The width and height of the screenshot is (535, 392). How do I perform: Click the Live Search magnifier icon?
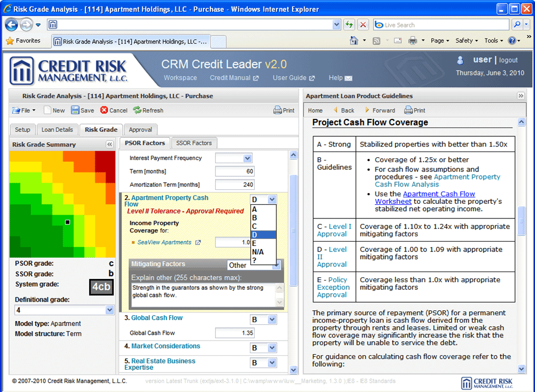coord(517,24)
